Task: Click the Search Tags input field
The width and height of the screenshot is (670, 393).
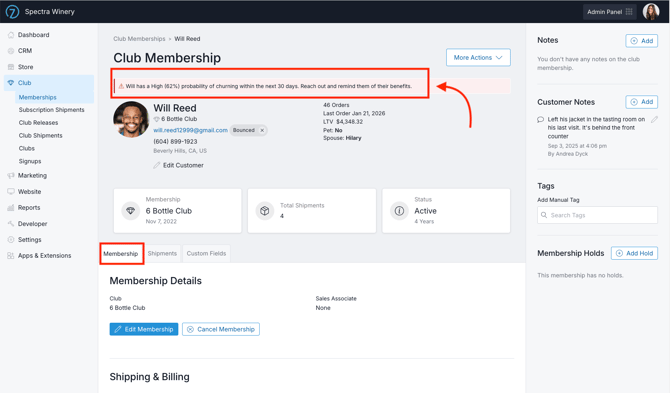Action: [x=597, y=215]
